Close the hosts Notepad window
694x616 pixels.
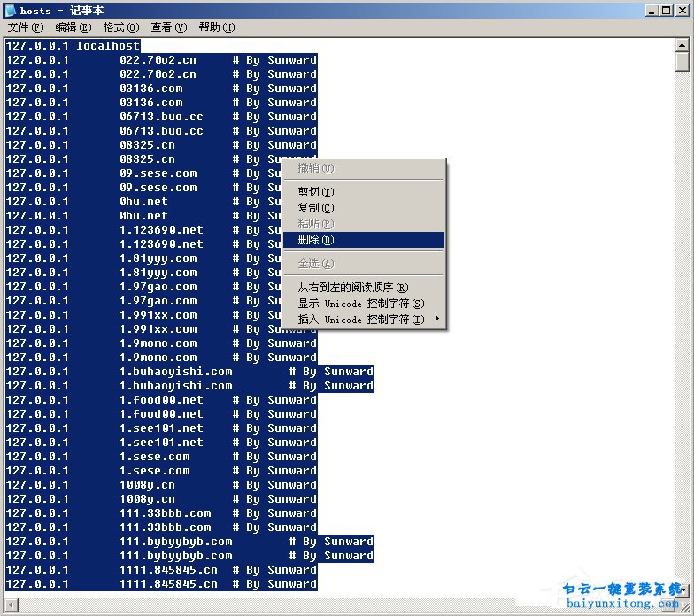coord(682,11)
